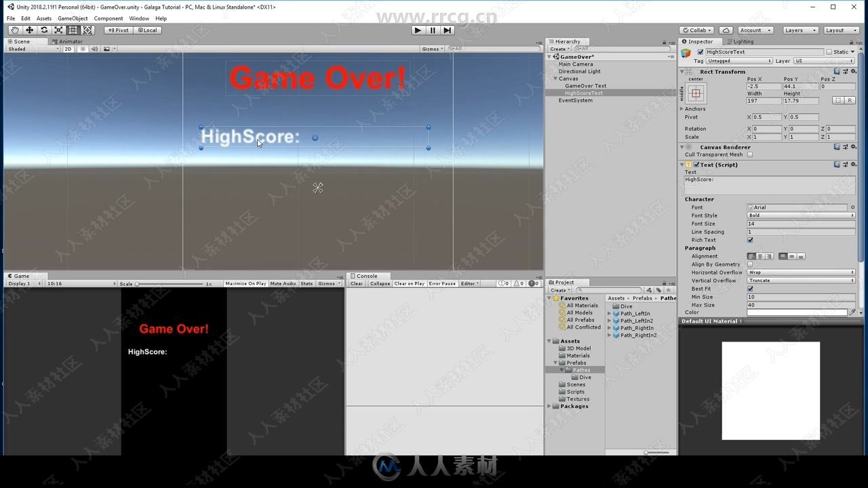Select center horizontal text alignment
Image resolution: width=868 pixels, height=488 pixels.
pyautogui.click(x=760, y=256)
